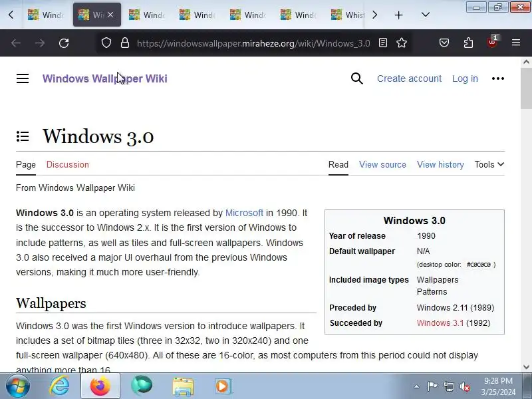The width and height of the screenshot is (532, 399).
Task: Open tracking protection shield icon
Action: [106, 43]
